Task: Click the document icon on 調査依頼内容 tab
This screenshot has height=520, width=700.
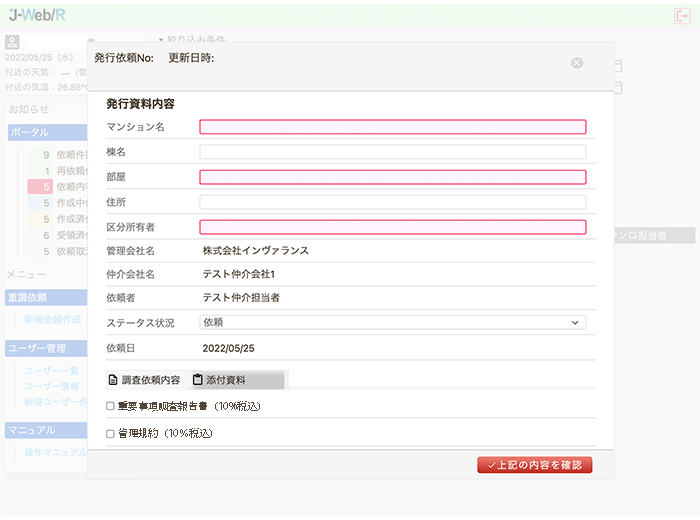Action: point(112,380)
